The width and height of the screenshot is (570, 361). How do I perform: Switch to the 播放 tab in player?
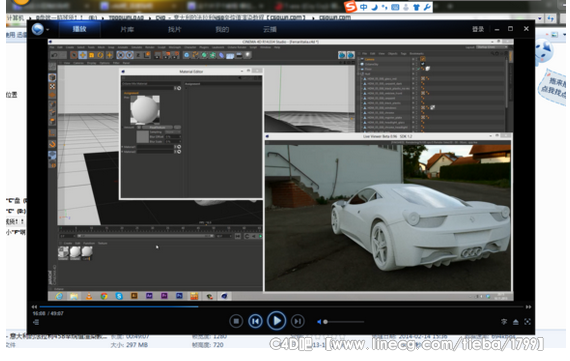click(x=80, y=29)
